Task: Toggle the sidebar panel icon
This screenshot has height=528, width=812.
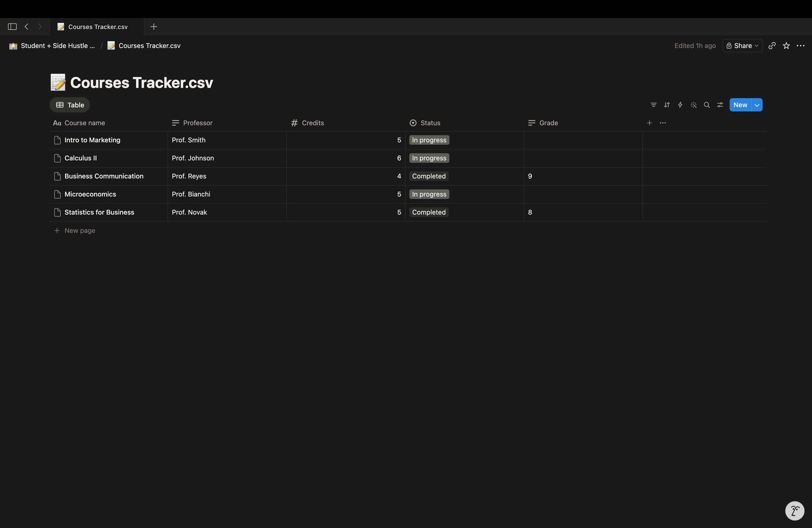Action: [12, 27]
